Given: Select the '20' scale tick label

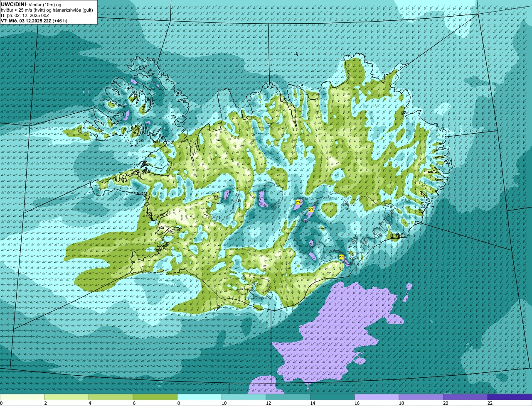Looking at the screenshot, I should point(446,403).
